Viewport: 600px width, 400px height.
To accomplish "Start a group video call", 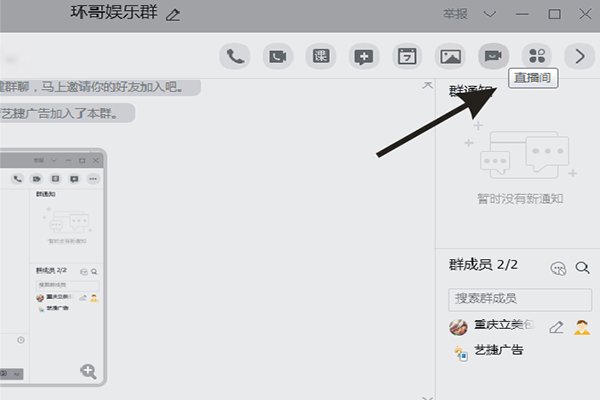I will pos(278,56).
